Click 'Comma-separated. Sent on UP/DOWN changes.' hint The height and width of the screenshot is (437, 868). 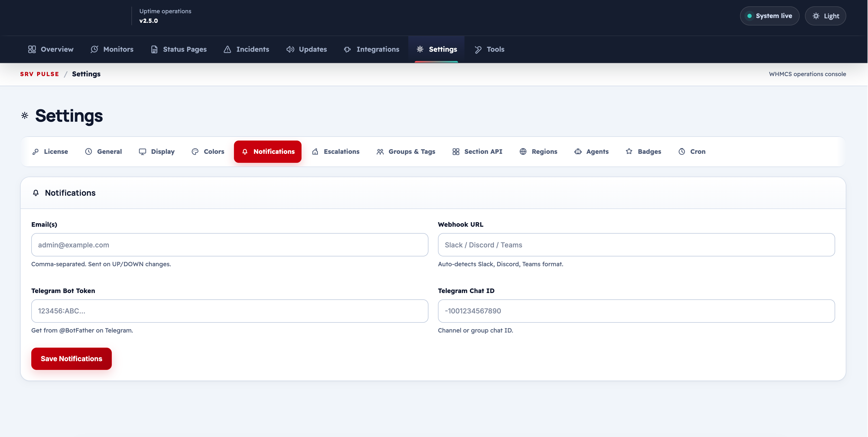click(x=101, y=264)
